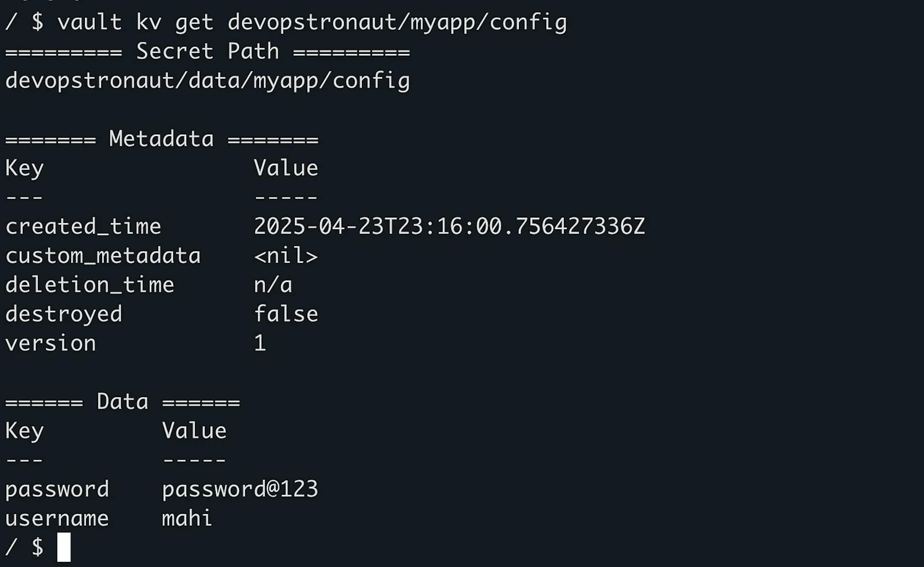This screenshot has height=567, width=924.
Task: Click the password key in Data
Action: click(x=57, y=490)
